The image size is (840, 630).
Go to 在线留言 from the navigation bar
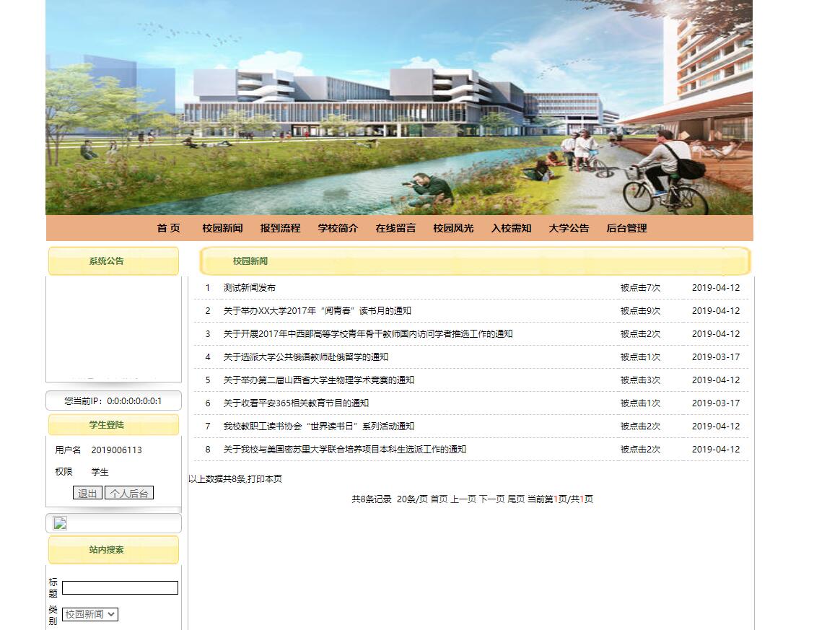[x=395, y=228]
